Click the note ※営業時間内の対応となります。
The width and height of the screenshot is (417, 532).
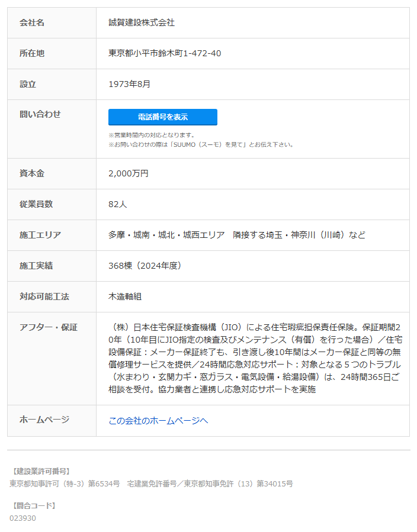152,135
